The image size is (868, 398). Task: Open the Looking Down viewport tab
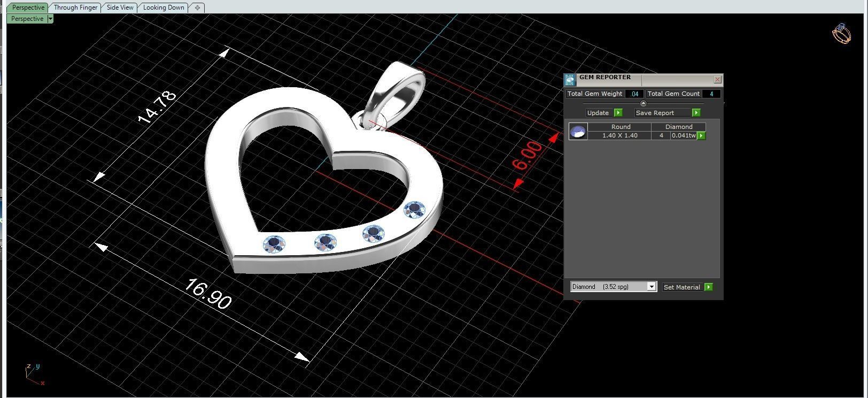(x=164, y=7)
